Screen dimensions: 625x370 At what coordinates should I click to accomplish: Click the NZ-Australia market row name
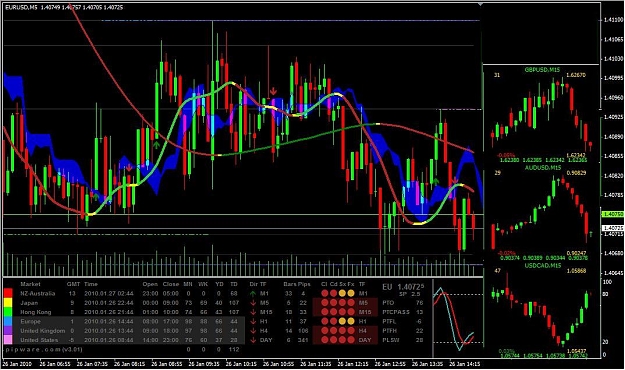(x=37, y=293)
